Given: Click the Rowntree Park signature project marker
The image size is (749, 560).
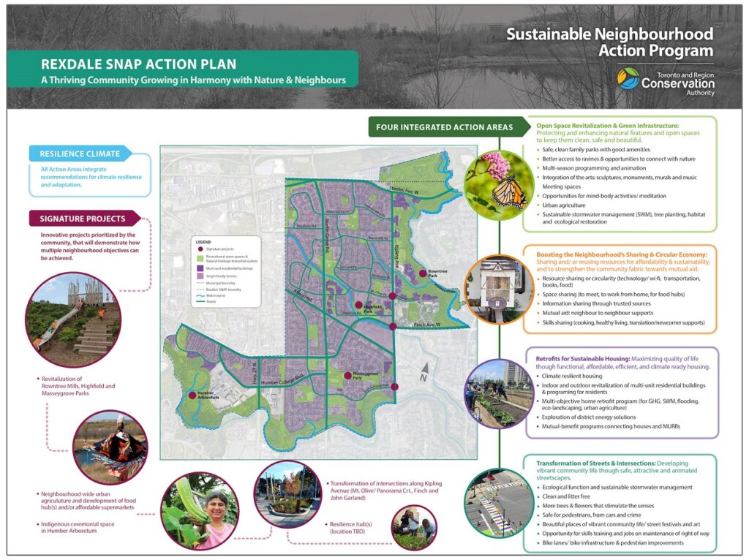Looking at the screenshot, I should [x=423, y=274].
